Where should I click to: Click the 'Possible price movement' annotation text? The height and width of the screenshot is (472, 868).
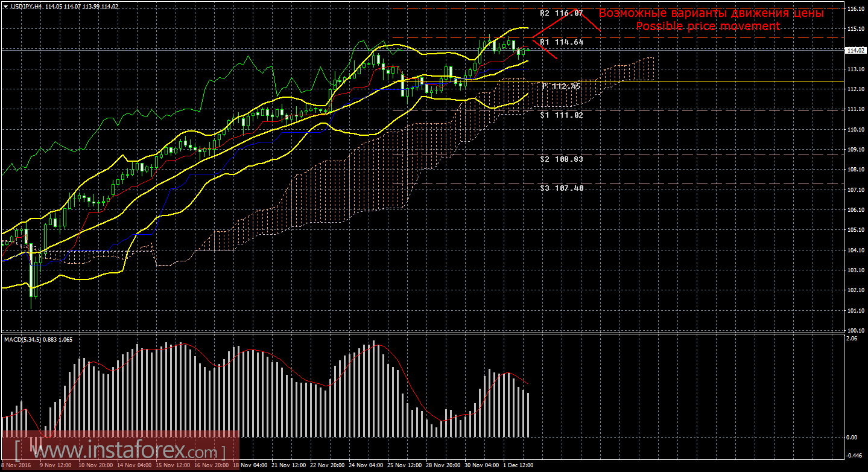pyautogui.click(x=708, y=26)
